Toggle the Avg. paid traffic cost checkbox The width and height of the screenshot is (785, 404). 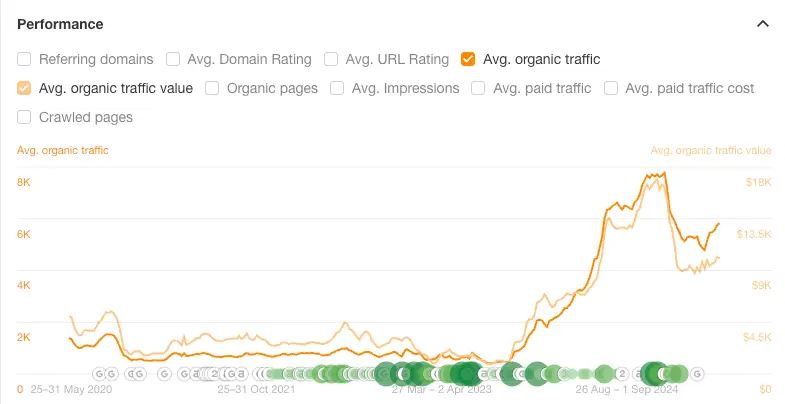[x=611, y=88]
